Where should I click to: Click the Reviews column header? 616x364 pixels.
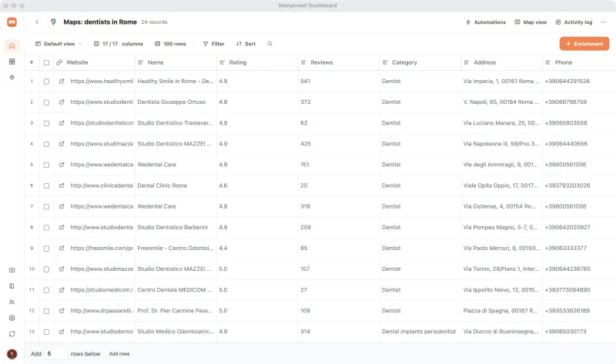[x=339, y=62]
